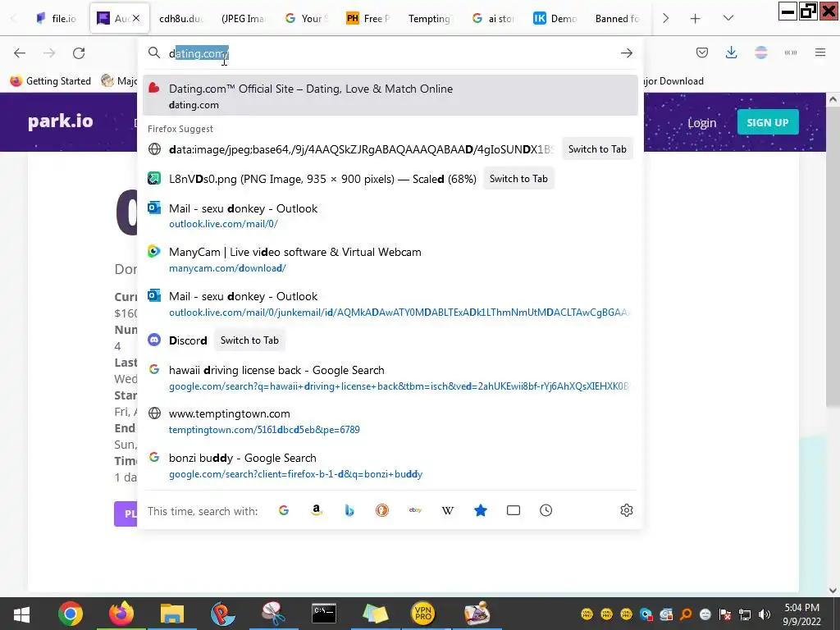Click the park.io logo
The image size is (840, 630).
[x=61, y=121]
